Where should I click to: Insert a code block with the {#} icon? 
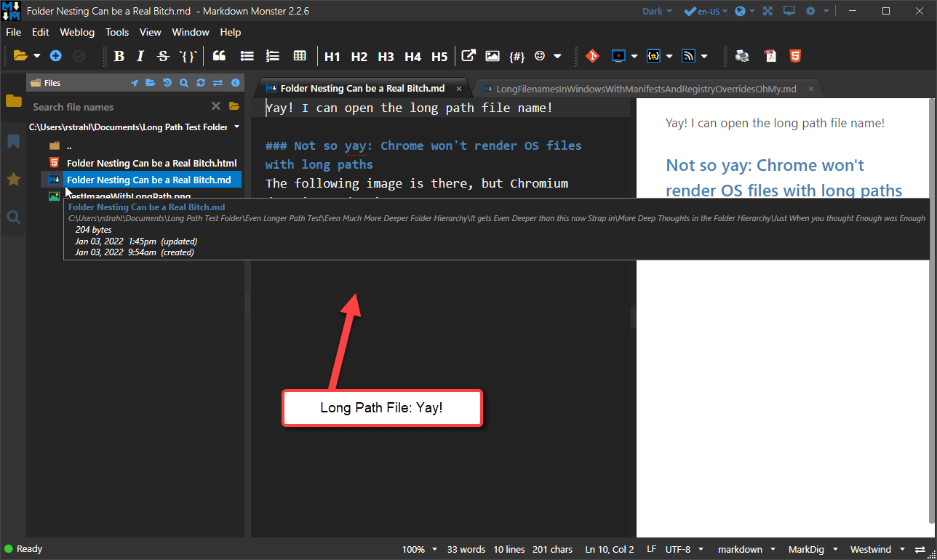pyautogui.click(x=517, y=56)
